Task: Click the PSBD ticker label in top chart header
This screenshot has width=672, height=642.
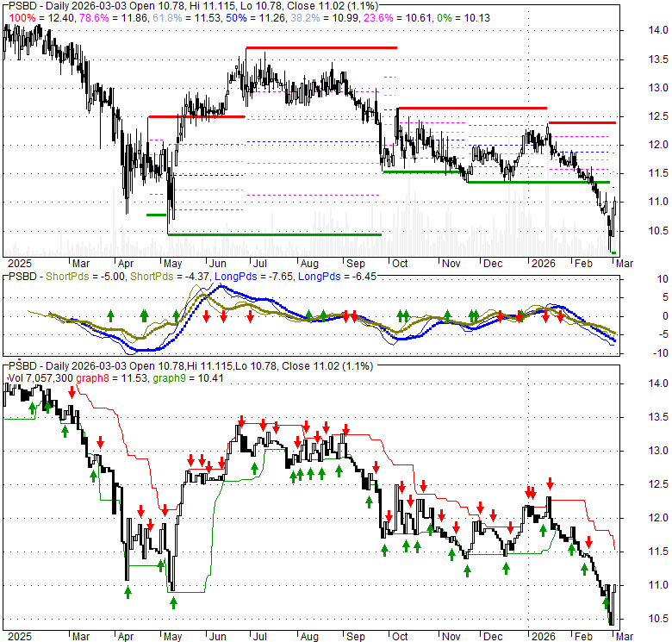Action: pyautogui.click(x=20, y=6)
